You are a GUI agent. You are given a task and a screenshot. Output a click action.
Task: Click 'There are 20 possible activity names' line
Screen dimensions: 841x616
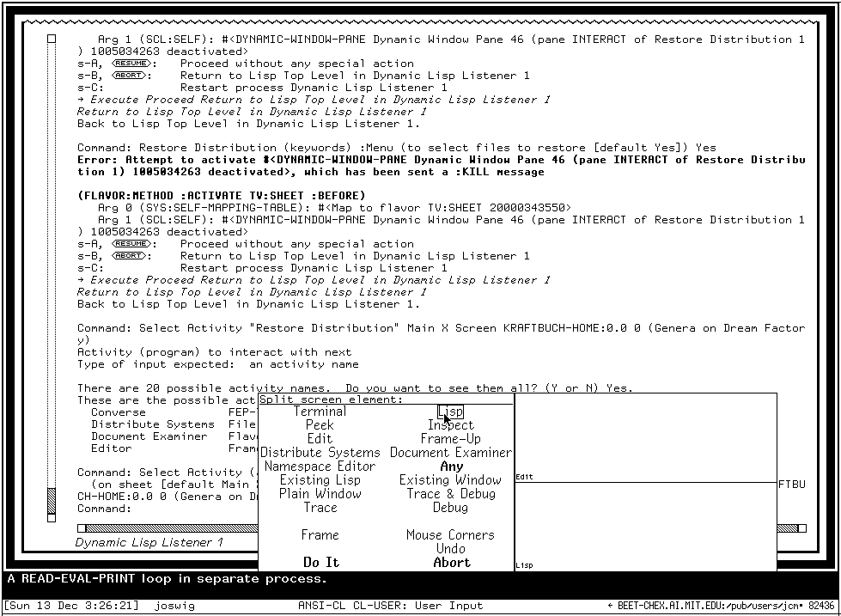click(355, 388)
